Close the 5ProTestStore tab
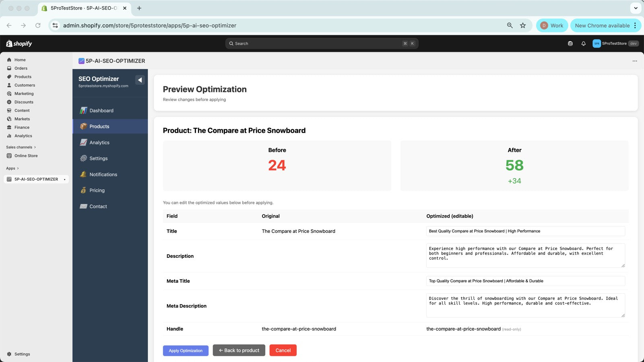This screenshot has width=644, height=362. click(x=125, y=8)
